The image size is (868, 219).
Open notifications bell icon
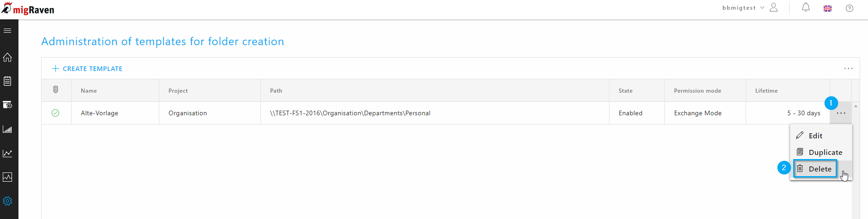pyautogui.click(x=806, y=7)
